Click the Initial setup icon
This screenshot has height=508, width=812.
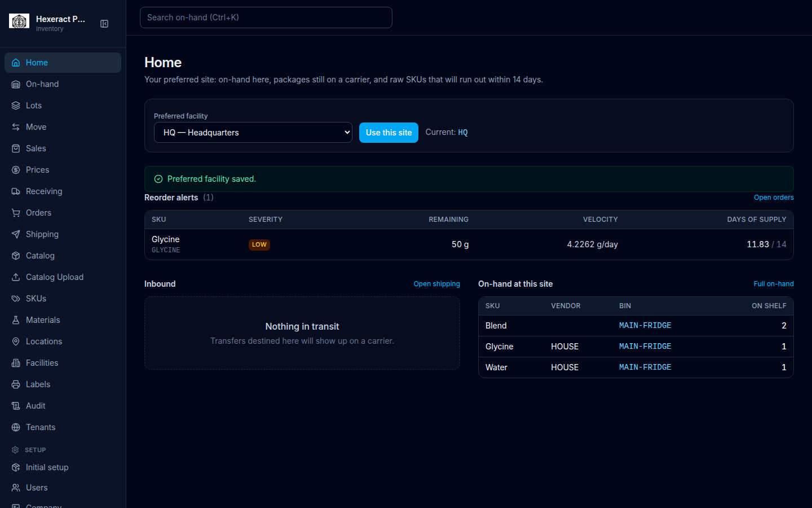(16, 467)
